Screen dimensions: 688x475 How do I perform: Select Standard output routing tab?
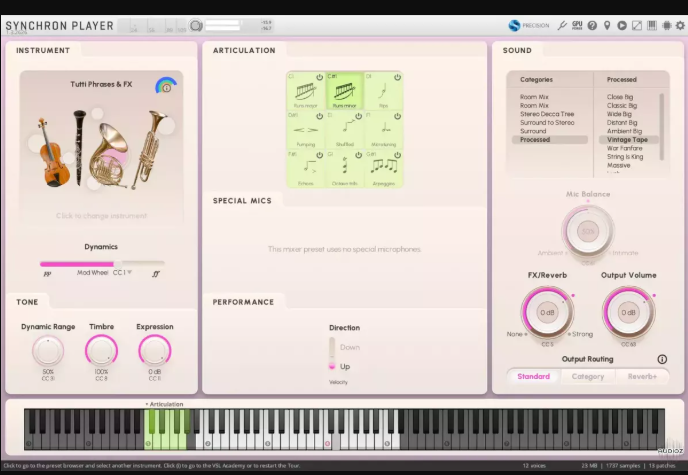point(533,376)
